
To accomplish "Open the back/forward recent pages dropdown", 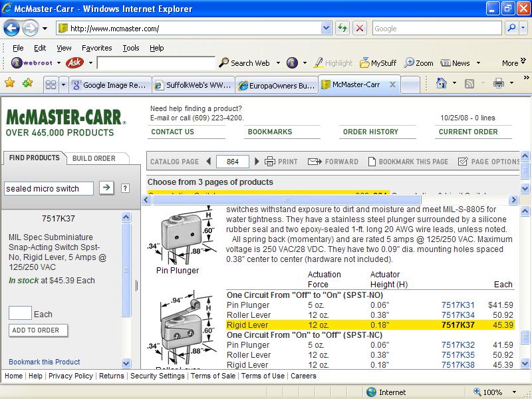I will point(45,29).
